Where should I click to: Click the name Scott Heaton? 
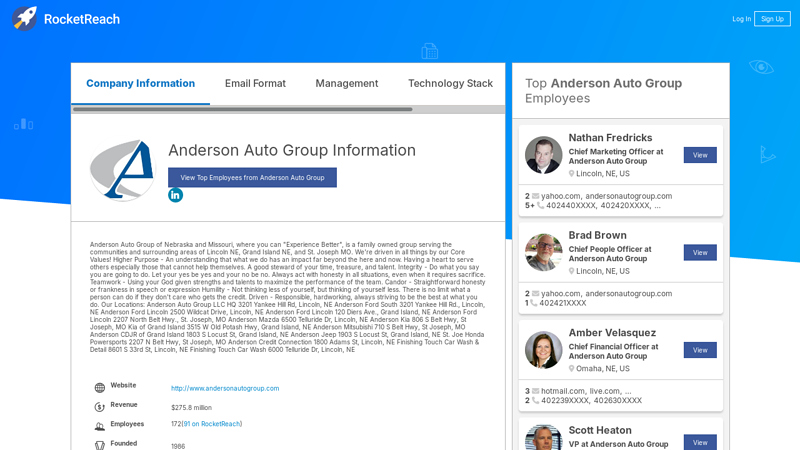600,430
